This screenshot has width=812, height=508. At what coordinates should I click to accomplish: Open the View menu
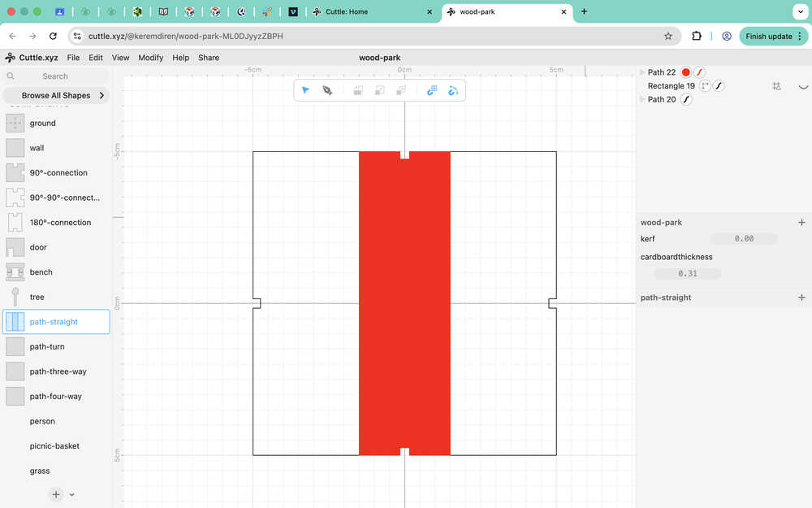click(120, 58)
